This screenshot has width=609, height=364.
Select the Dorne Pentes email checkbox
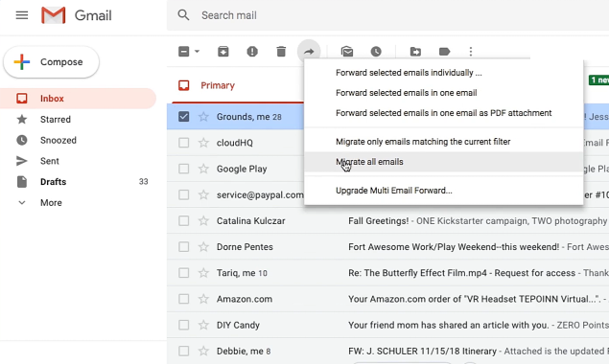184,246
